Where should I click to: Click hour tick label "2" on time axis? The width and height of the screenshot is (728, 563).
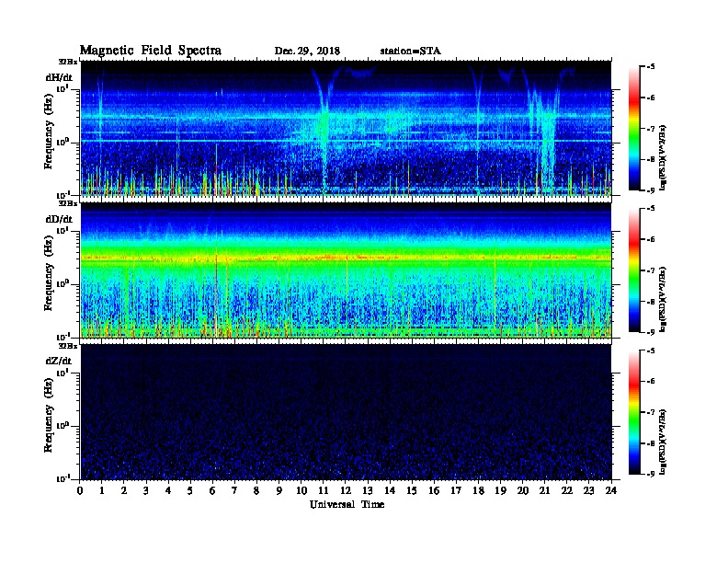124,490
